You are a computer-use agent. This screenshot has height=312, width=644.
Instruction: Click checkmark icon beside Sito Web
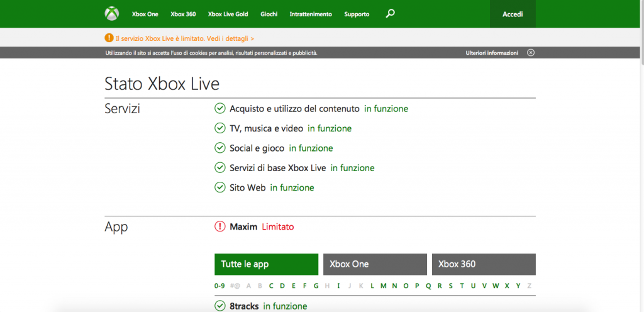220,187
